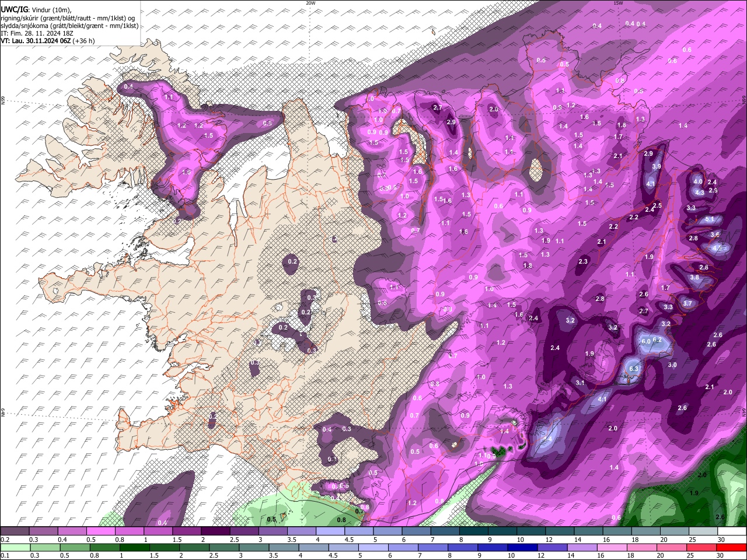This screenshot has width=747, height=560.
Task: Click the '0.1' label in the green-scale legend
Action: point(5,556)
